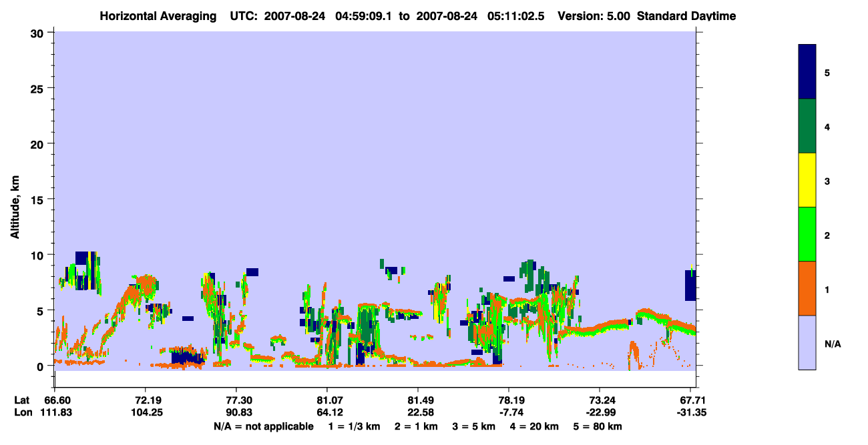The height and width of the screenshot is (445, 868).
Task: Click the 'Lon' row label
Action: (22, 412)
